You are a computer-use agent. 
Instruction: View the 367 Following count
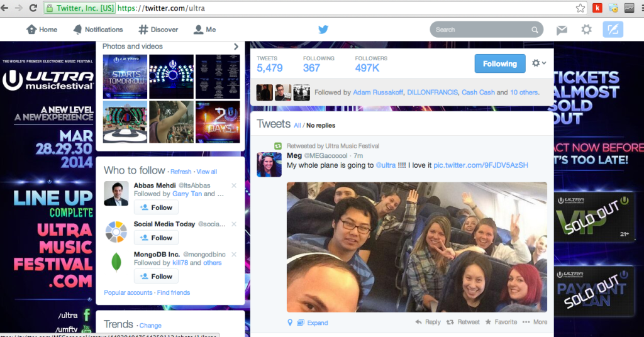(x=318, y=64)
